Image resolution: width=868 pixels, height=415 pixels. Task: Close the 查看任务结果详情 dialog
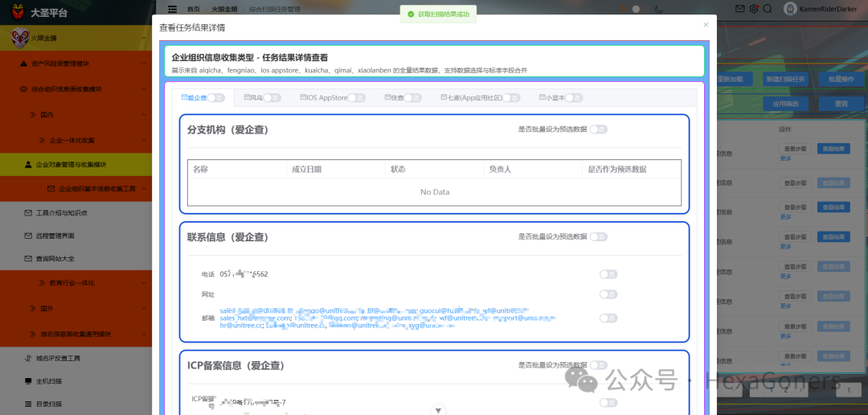pos(706,25)
